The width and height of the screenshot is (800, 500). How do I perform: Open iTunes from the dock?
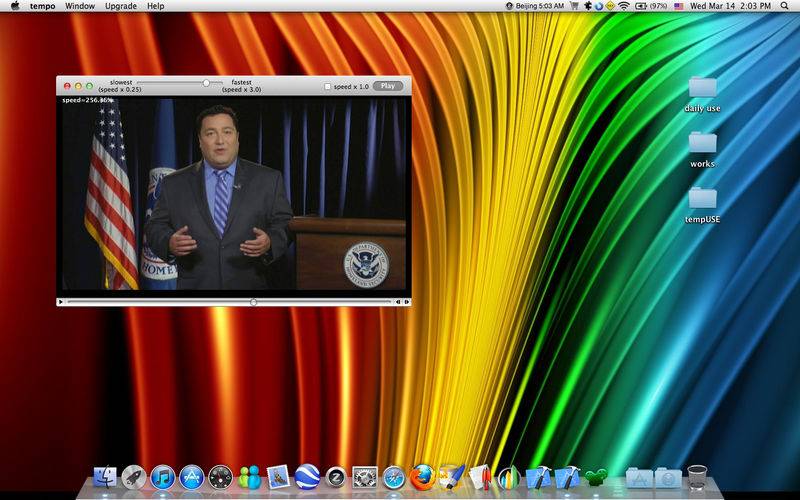[163, 478]
